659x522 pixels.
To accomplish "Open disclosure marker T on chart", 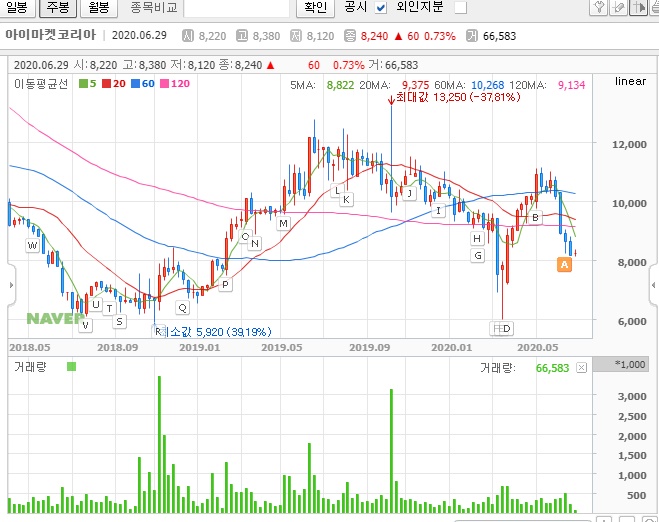I will coord(109,308).
